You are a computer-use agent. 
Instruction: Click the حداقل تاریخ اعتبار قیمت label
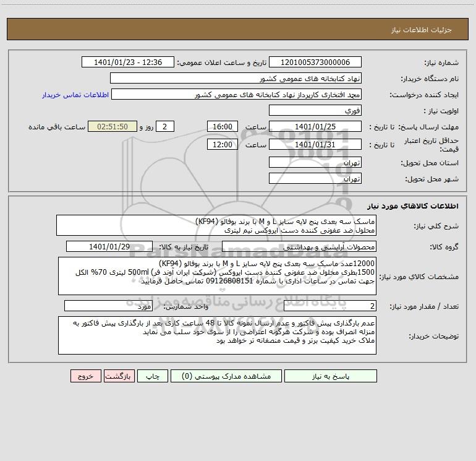(431, 145)
